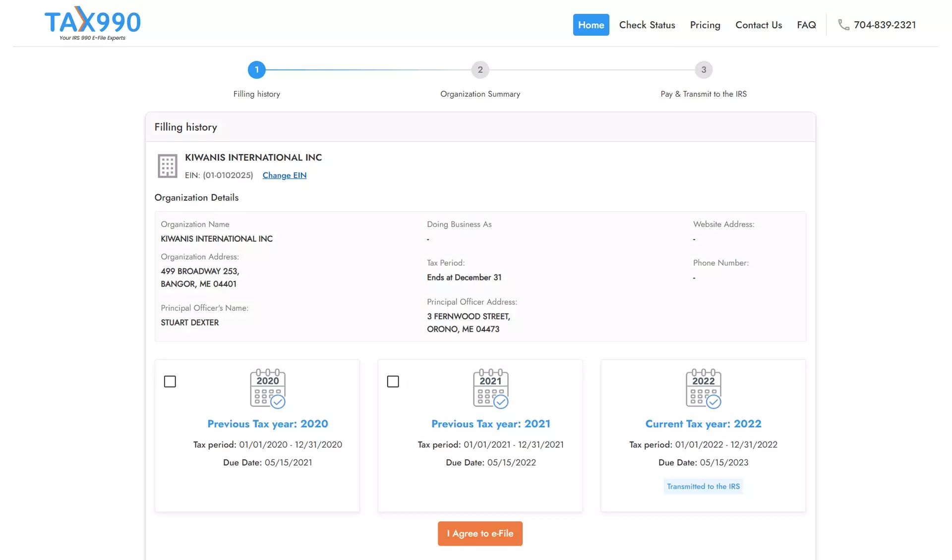This screenshot has height=560, width=952.
Task: Click step 1 Filling history indicator
Action: (256, 70)
